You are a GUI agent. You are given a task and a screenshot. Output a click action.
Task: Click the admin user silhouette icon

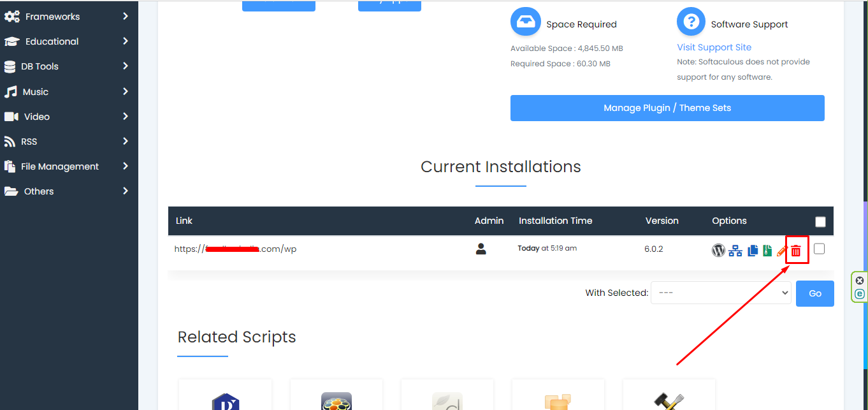(x=481, y=249)
